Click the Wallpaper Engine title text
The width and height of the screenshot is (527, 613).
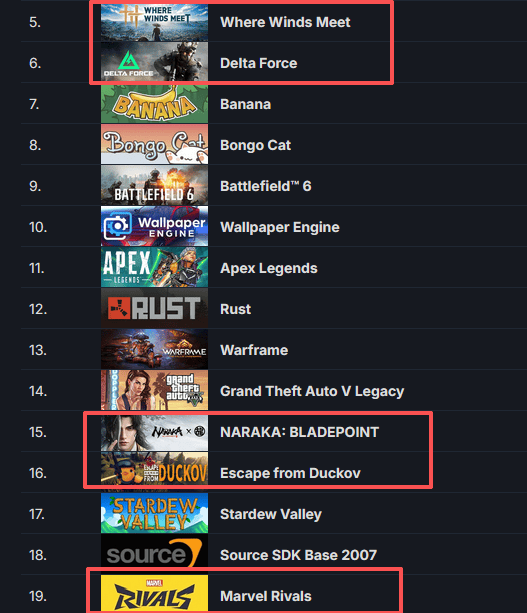[280, 227]
